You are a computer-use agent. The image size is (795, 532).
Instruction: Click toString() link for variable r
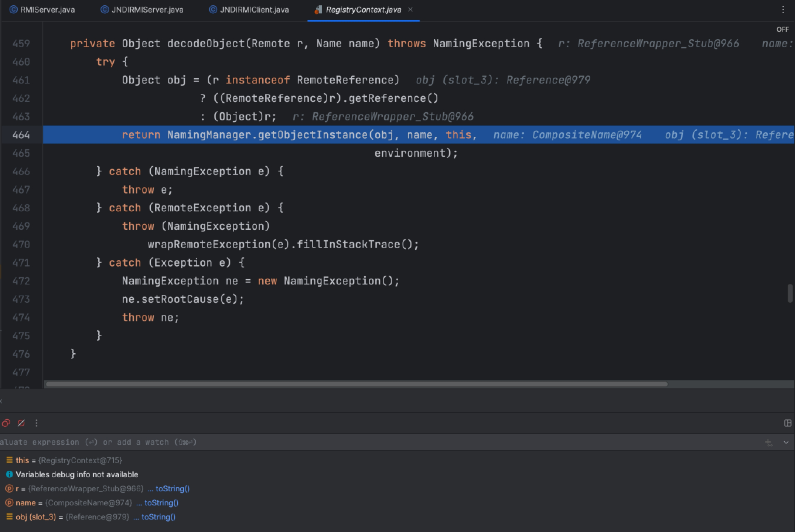click(x=173, y=489)
